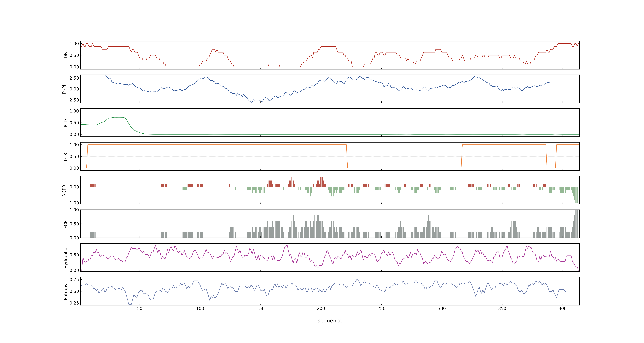Click x-axis tick label 100
The width and height of the screenshot is (644, 343).
click(x=200, y=309)
